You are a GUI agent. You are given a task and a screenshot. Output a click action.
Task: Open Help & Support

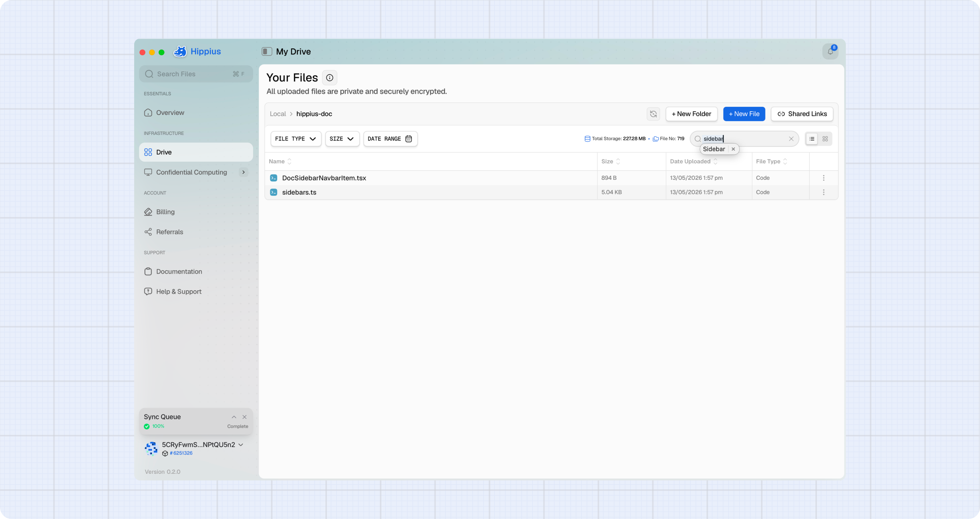tap(196, 291)
